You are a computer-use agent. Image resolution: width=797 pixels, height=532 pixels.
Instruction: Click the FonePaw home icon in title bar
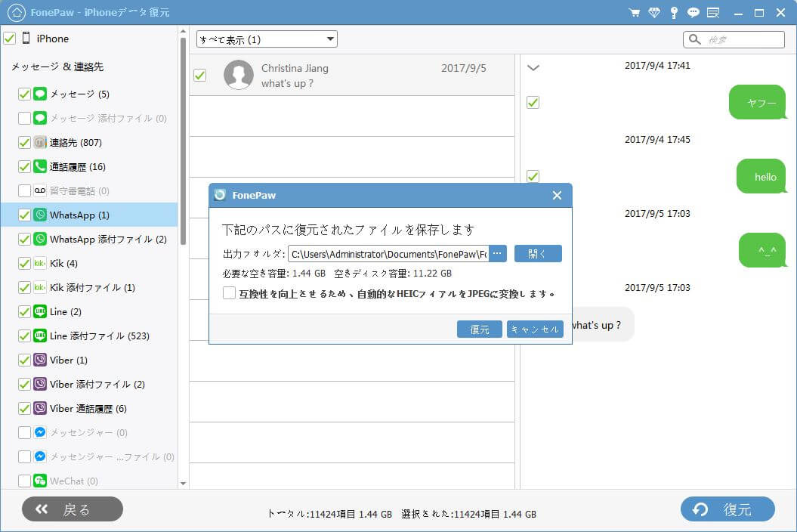(17, 12)
